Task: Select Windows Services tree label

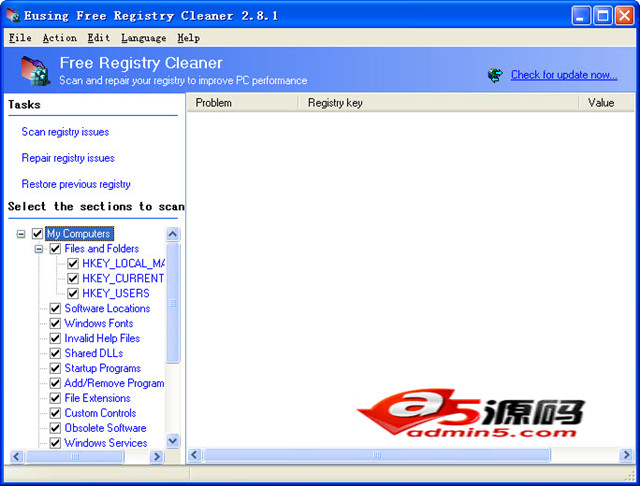Action: coord(106,443)
